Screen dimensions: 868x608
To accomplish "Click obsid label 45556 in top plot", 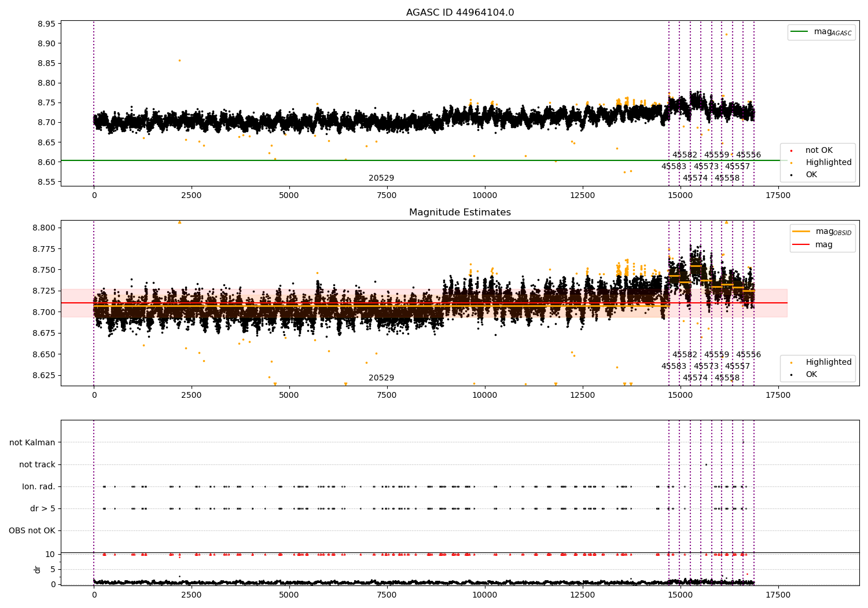I will pos(748,155).
